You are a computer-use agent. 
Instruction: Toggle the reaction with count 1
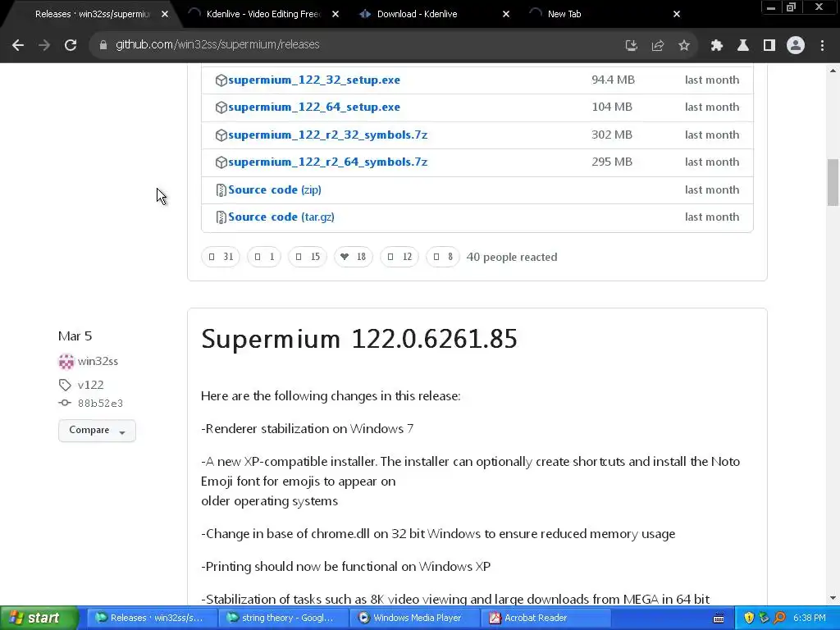point(264,257)
